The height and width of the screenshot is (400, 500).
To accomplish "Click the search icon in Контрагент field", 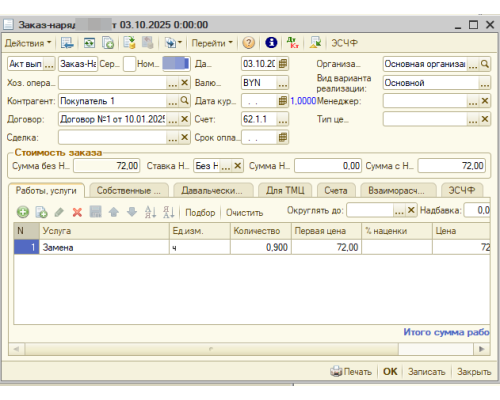I will [184, 101].
